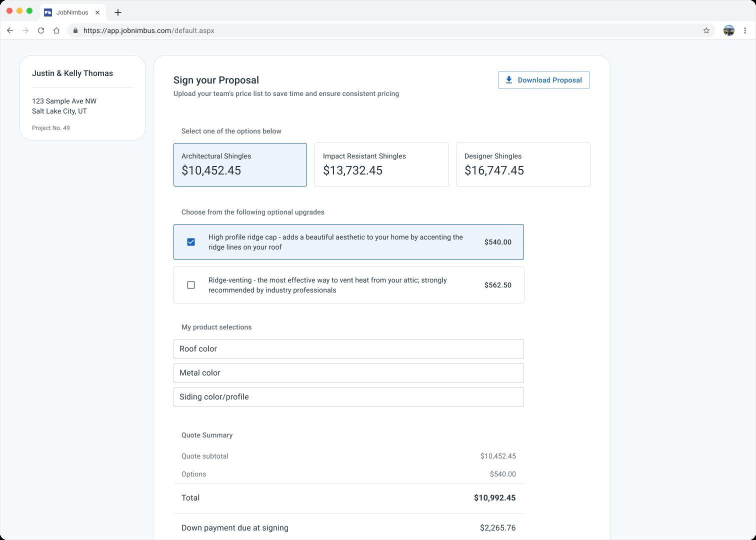756x540 pixels.
Task: Open the browser profile avatar
Action: (x=729, y=30)
